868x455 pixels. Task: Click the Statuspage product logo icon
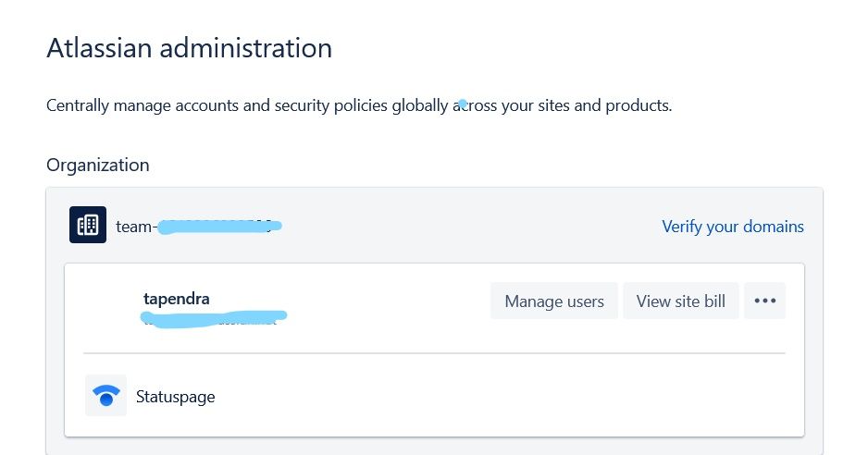[105, 396]
